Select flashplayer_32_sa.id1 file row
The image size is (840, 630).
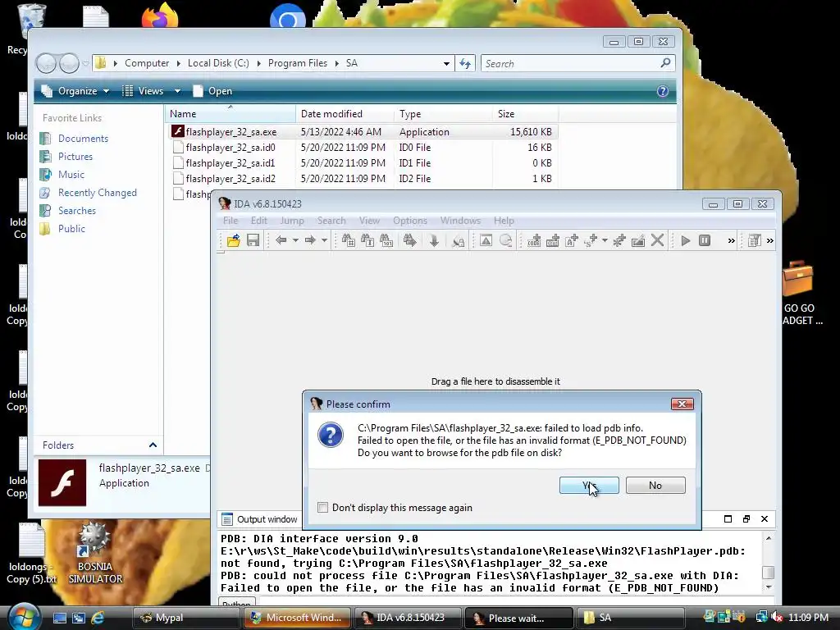point(363,163)
